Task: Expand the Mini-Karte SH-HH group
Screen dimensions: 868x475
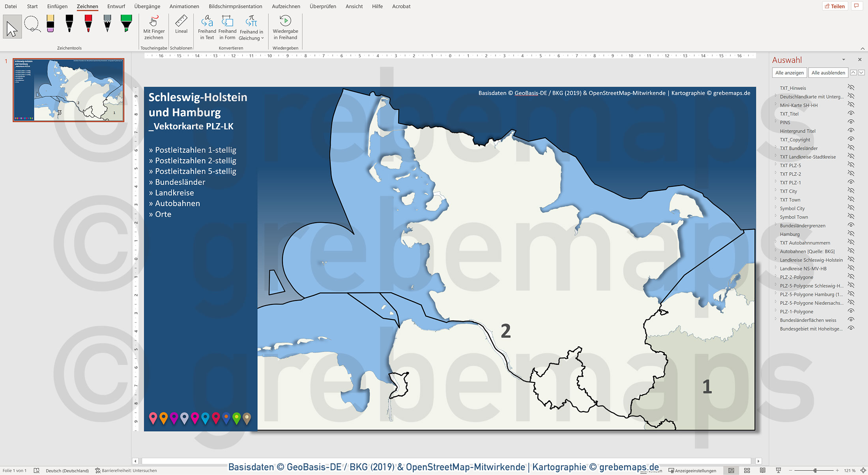Action: tap(776, 105)
